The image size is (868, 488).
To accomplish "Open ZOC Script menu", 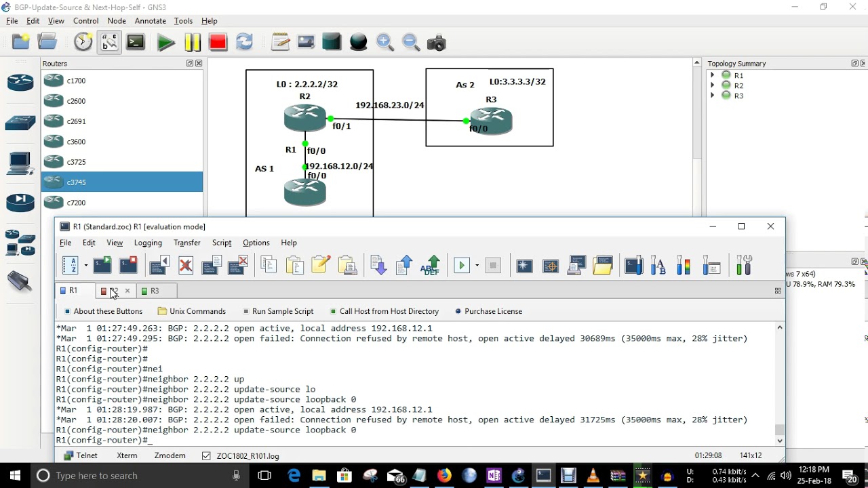I will coord(222,243).
